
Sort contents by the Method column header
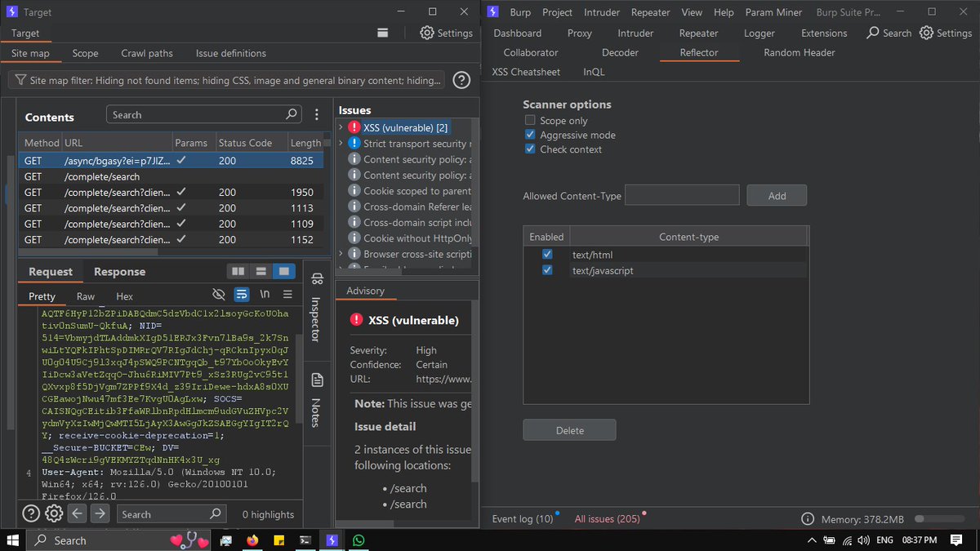[39, 143]
